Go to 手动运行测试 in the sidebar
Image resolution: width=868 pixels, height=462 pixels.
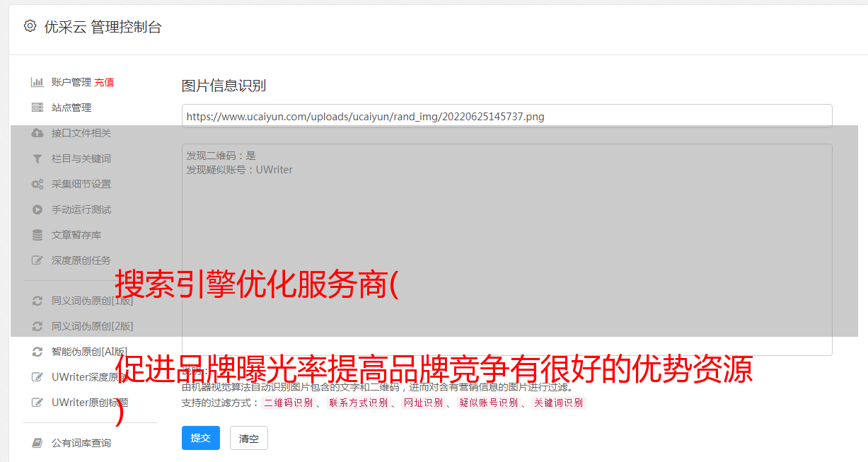pos(81,209)
